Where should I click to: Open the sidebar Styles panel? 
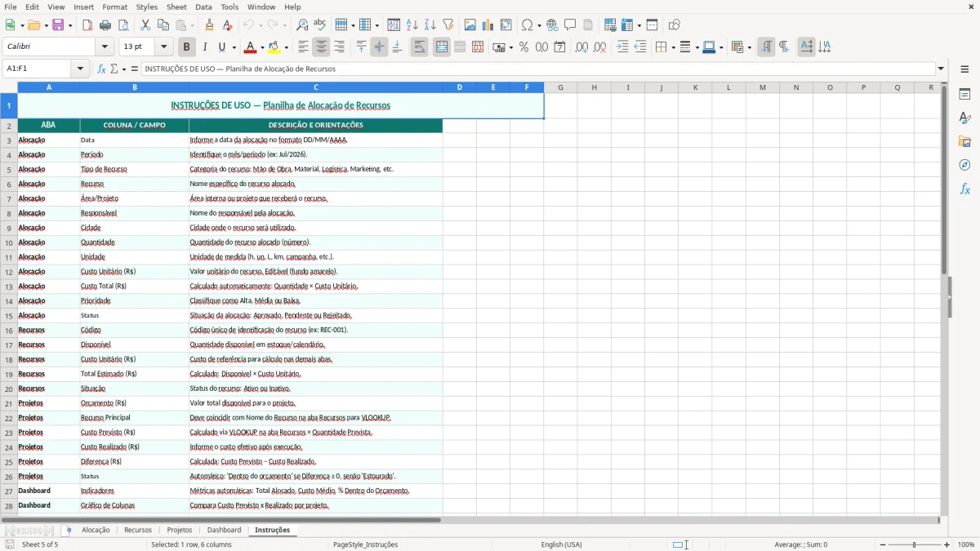(x=964, y=118)
